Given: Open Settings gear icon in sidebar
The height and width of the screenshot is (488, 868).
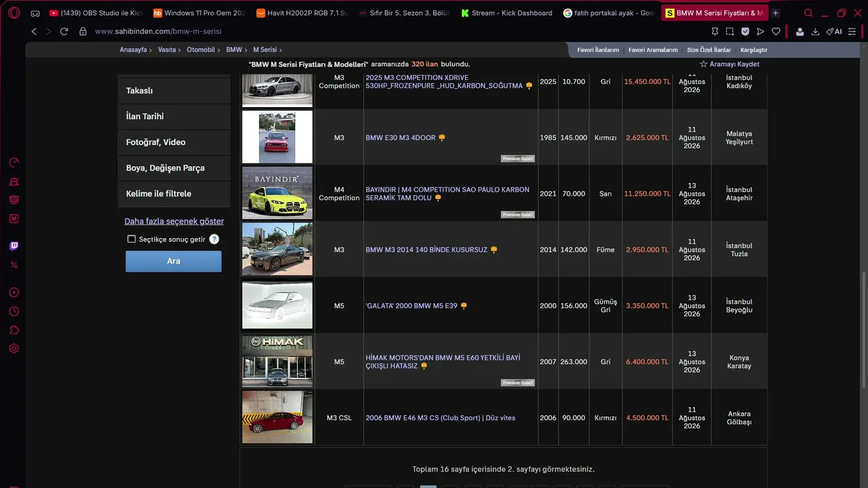Looking at the screenshot, I should point(14,349).
